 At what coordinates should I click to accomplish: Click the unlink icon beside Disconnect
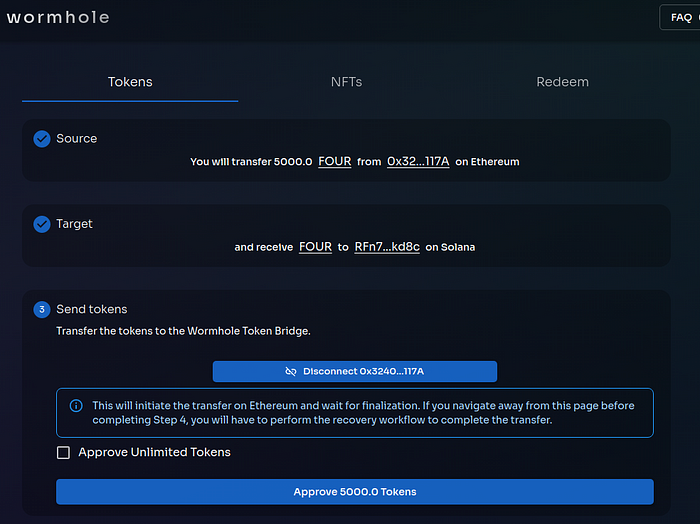click(x=291, y=371)
